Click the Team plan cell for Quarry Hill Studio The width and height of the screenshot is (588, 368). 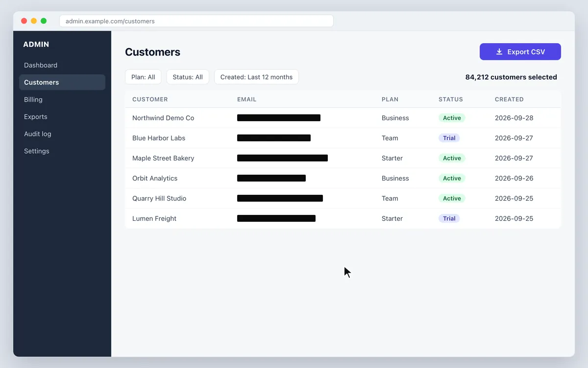click(390, 198)
